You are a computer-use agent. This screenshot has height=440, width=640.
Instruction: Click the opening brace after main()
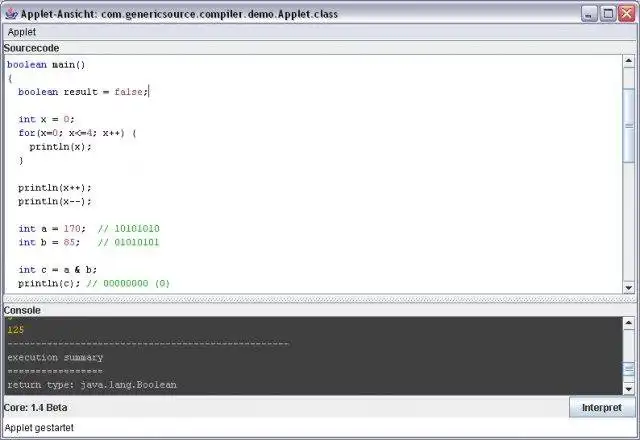pyautogui.click(x=10, y=78)
